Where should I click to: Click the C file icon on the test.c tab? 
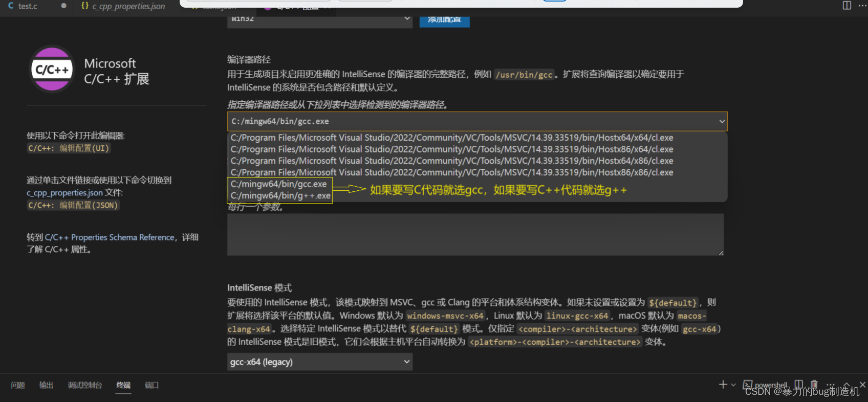tap(11, 6)
